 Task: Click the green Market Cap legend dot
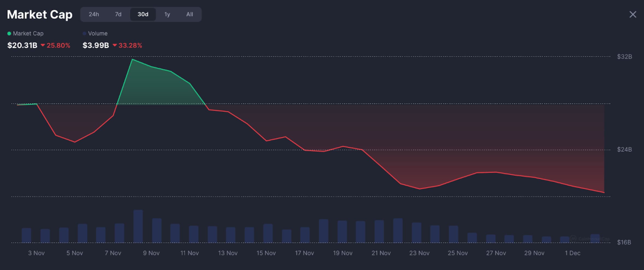9,33
